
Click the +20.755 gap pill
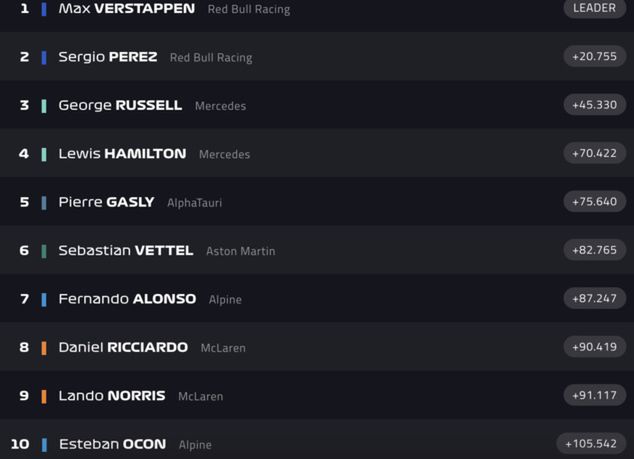pyautogui.click(x=594, y=57)
